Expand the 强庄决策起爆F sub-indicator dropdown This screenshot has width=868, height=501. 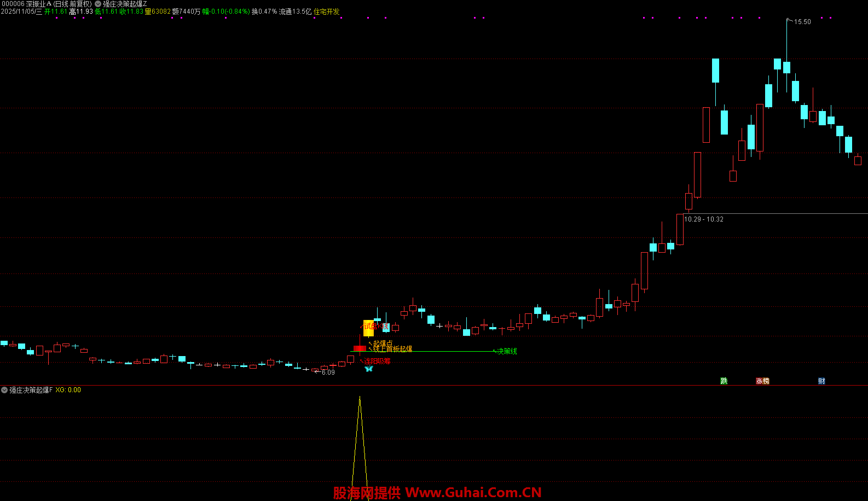pyautogui.click(x=4, y=390)
